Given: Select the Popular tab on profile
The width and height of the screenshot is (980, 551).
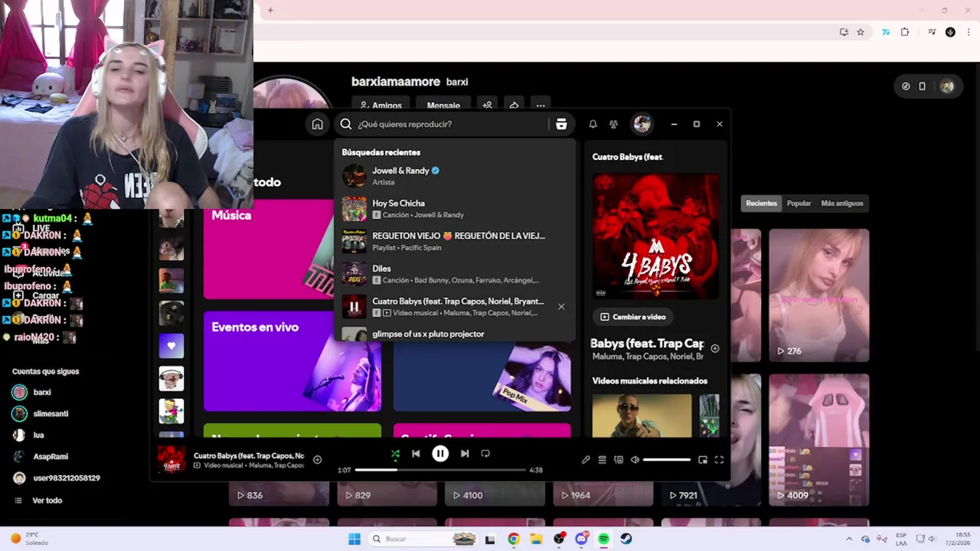Looking at the screenshot, I should 799,204.
